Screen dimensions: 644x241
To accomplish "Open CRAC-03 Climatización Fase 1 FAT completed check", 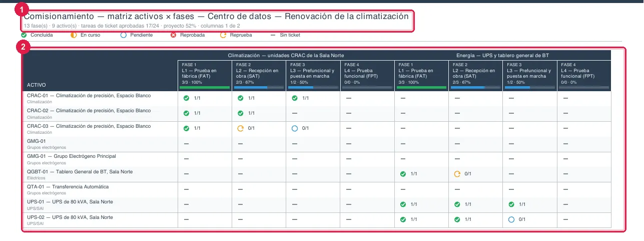I will point(187,128).
